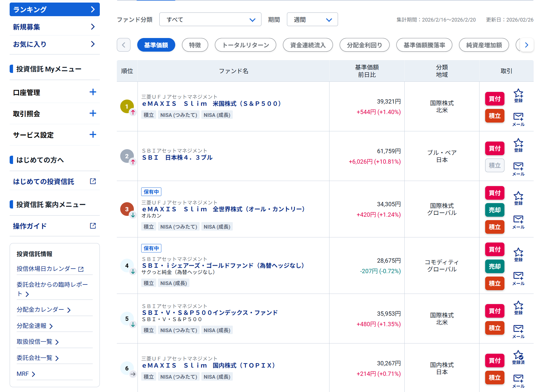This screenshot has height=392, width=543.
Task: Open the 新規募集 menu item
Action: coord(54,27)
